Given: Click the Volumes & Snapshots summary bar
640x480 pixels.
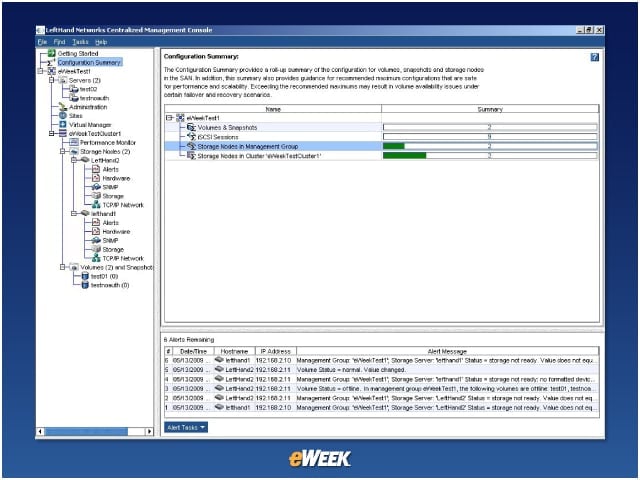Looking at the screenshot, I should click(490, 127).
